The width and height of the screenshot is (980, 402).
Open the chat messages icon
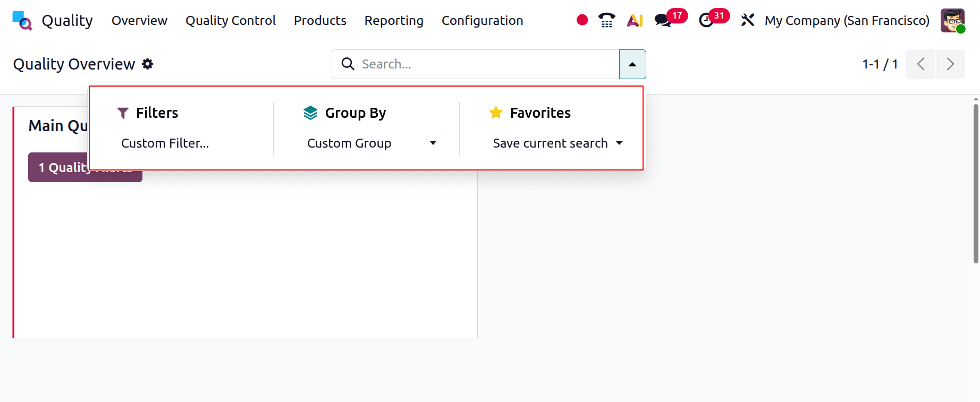coord(663,21)
